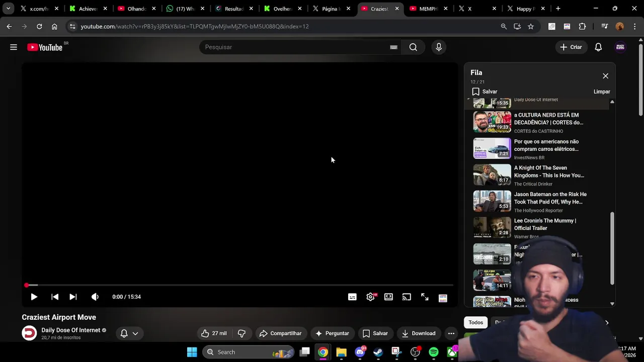Click the search magnifier button

click(413, 47)
